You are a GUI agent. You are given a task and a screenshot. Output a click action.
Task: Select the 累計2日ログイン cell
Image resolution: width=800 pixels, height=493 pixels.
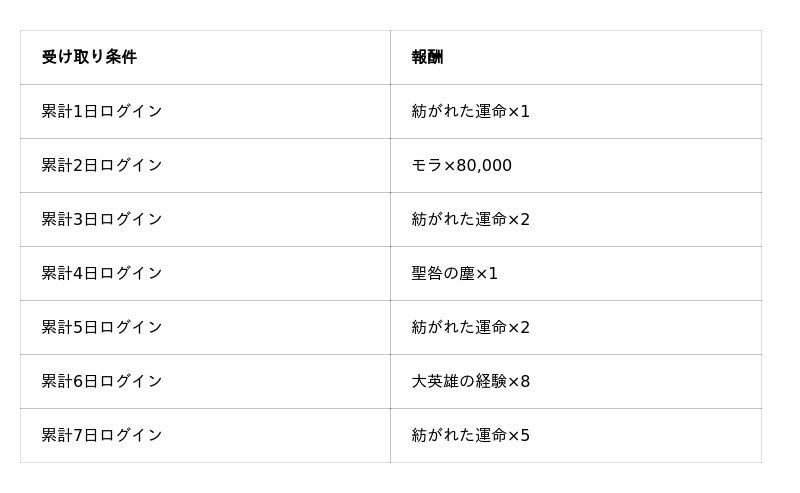pos(102,165)
